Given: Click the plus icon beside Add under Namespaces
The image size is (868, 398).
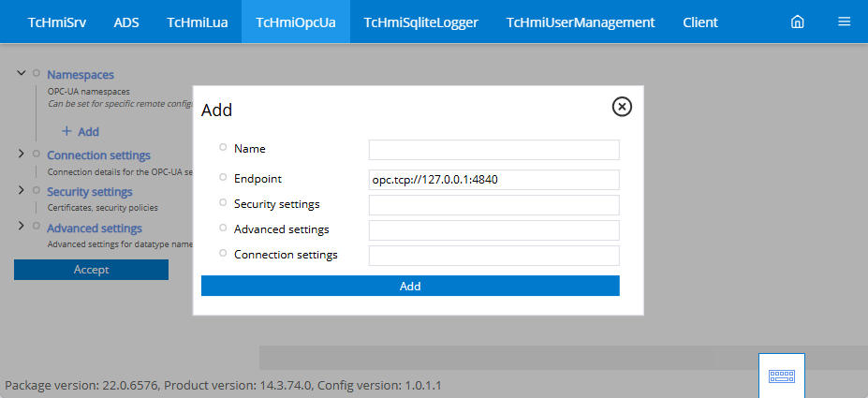Looking at the screenshot, I should [x=66, y=131].
